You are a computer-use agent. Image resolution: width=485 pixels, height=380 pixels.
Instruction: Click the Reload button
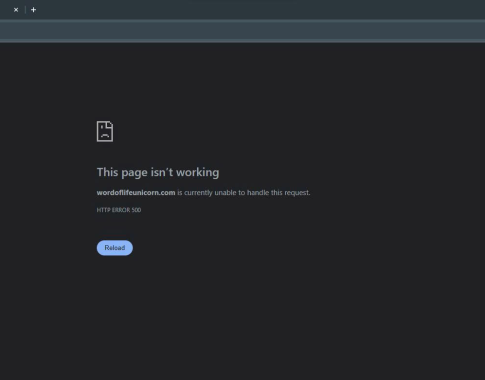(x=115, y=248)
